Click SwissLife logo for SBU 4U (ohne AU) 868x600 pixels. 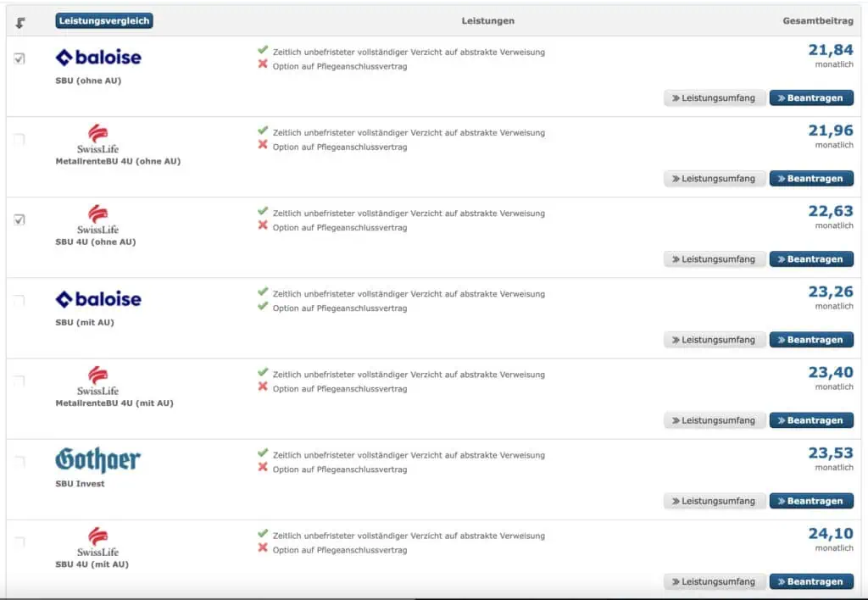[x=98, y=219]
